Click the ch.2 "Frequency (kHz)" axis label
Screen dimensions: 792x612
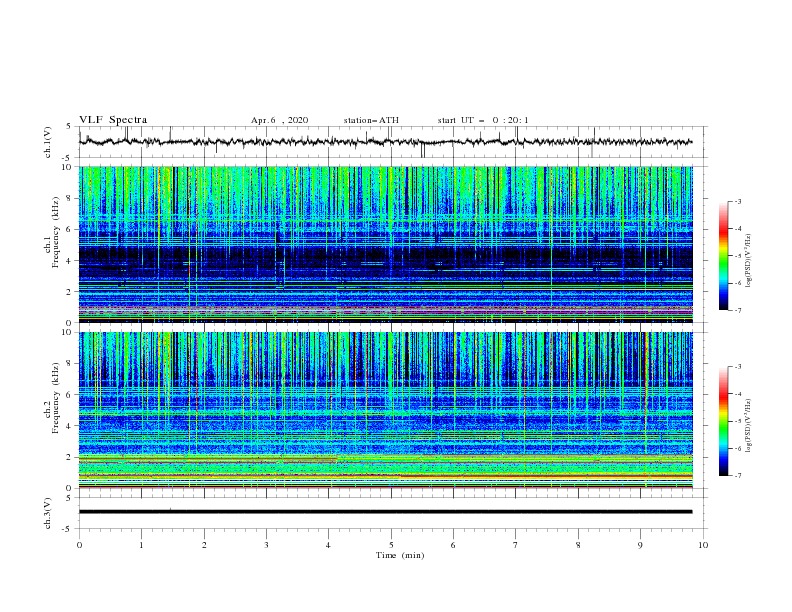pos(56,398)
